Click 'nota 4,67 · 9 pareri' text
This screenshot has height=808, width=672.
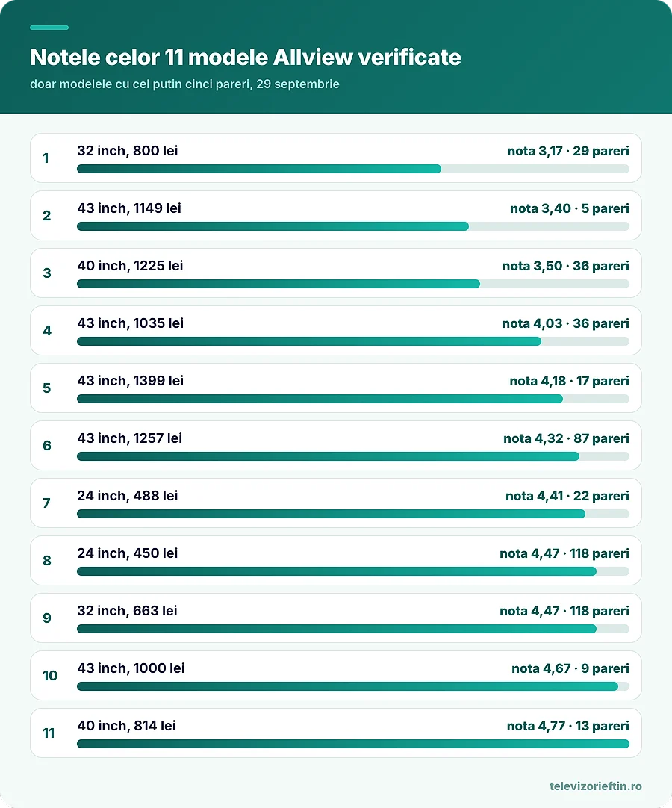[x=570, y=668]
